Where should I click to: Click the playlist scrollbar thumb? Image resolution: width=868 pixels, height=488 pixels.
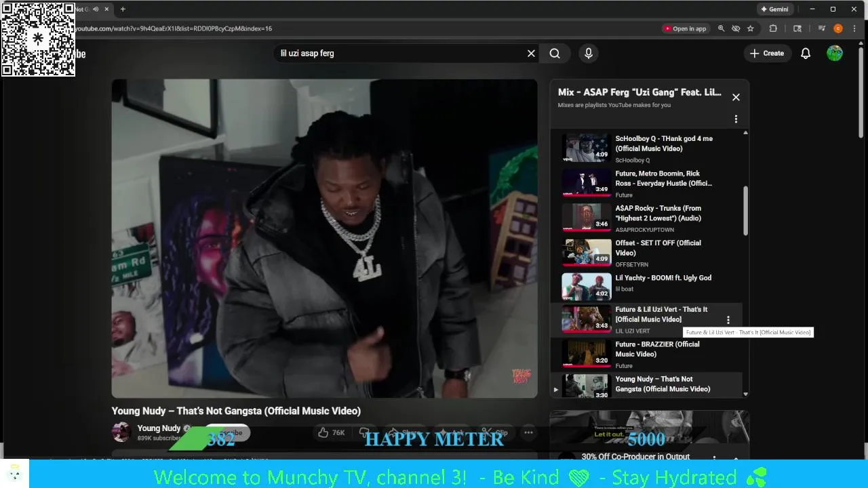(x=746, y=211)
